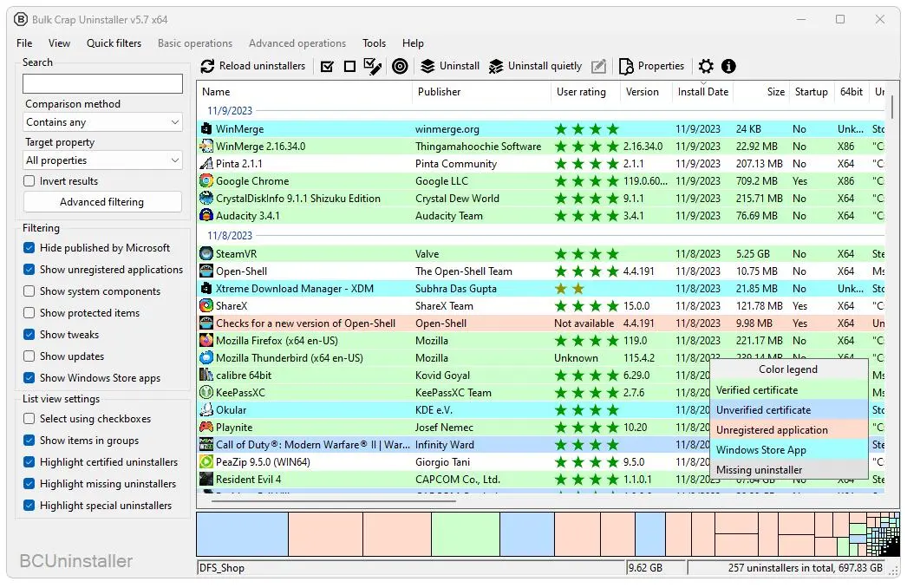The image size is (907, 588).
Task: Open the Tools menu
Action: point(374,43)
